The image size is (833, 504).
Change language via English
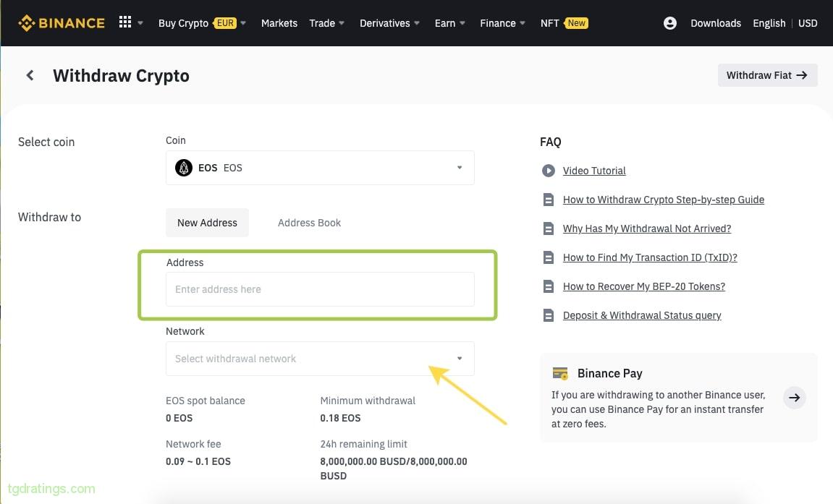[769, 23]
